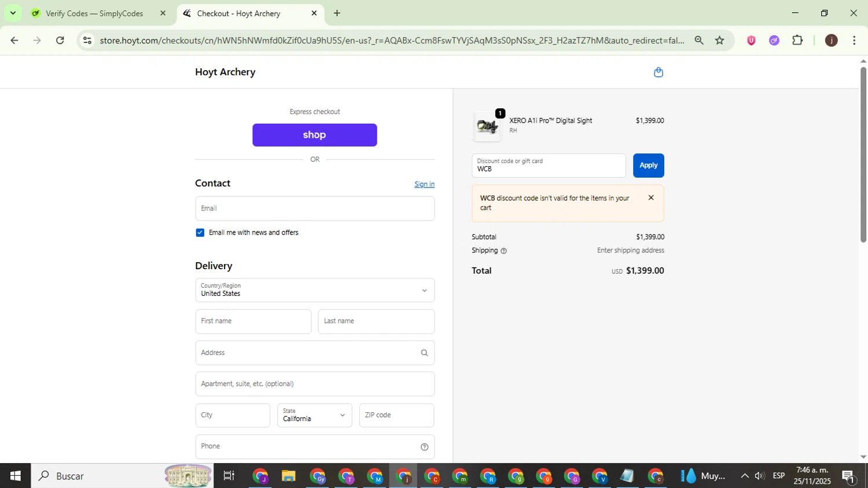868x488 pixels.
Task: Click the browser back arrow
Action: [14, 41]
